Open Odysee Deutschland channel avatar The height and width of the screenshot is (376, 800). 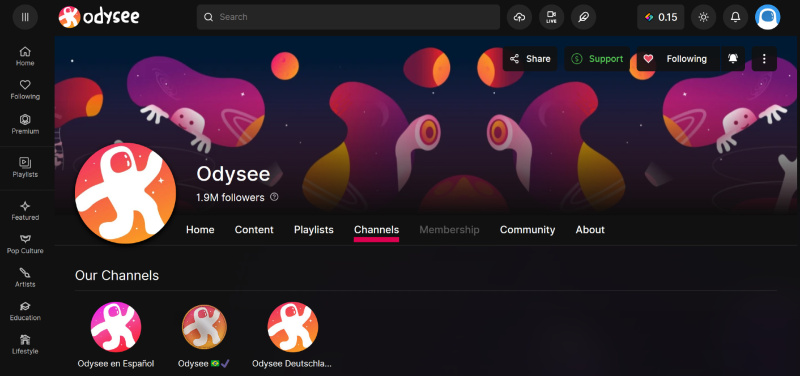click(293, 327)
